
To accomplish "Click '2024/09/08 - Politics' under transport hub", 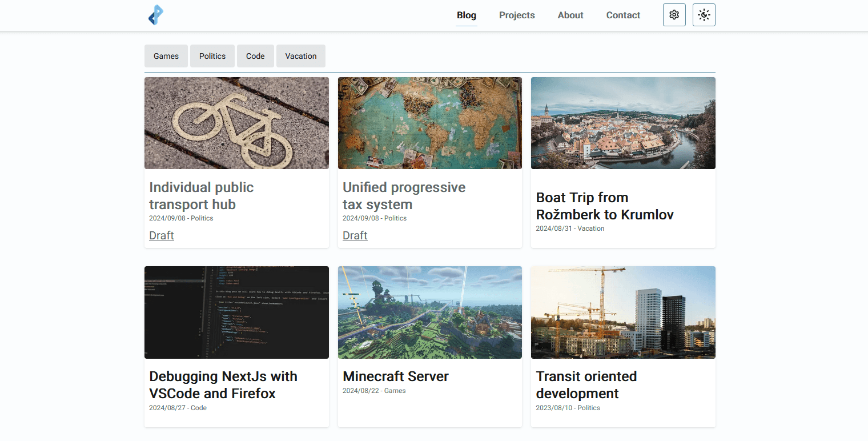I will [181, 218].
